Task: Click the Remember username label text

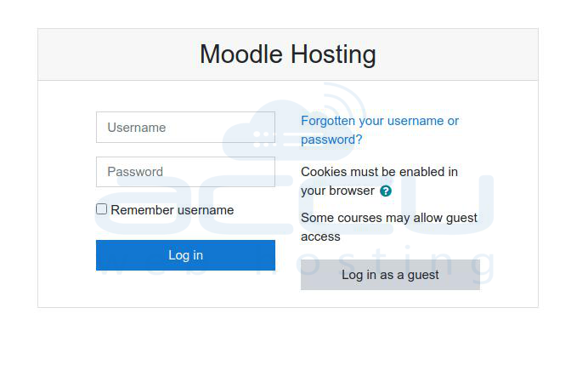Action: point(172,210)
